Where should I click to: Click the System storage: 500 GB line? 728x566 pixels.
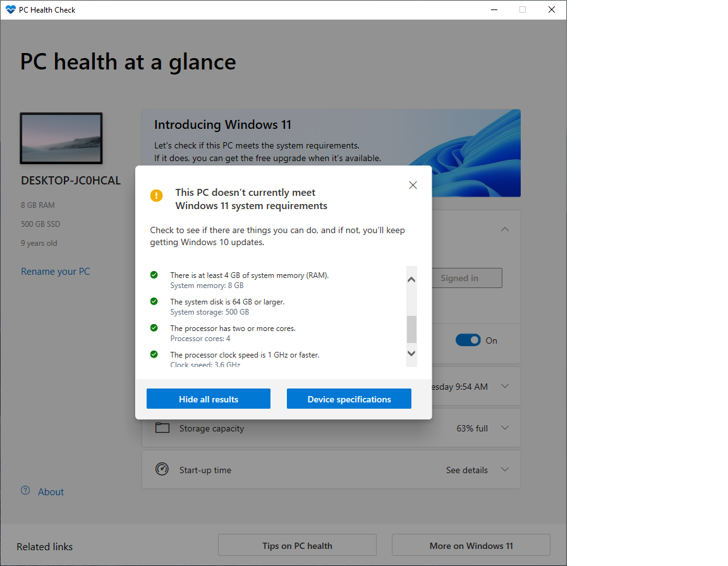209,312
